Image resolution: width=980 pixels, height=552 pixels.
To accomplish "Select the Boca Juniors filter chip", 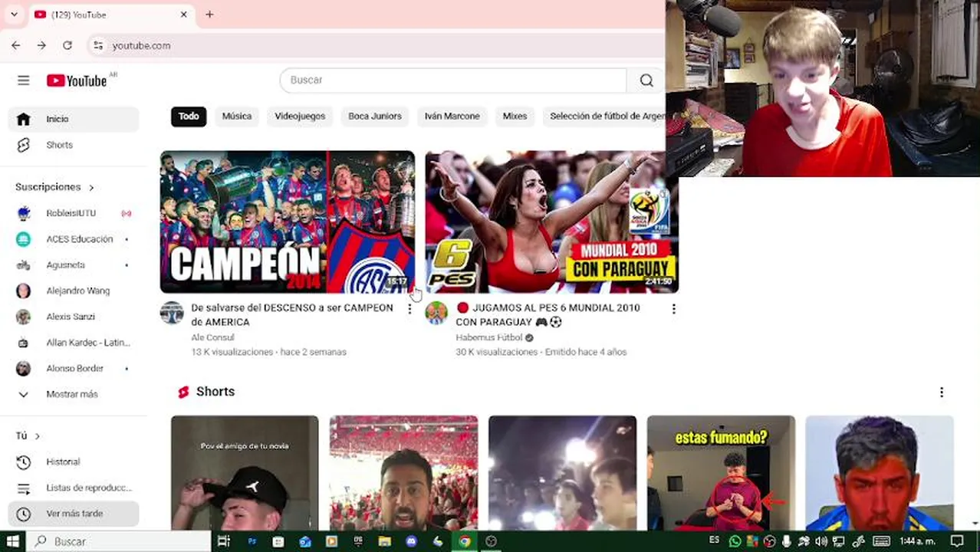I will click(x=375, y=117).
